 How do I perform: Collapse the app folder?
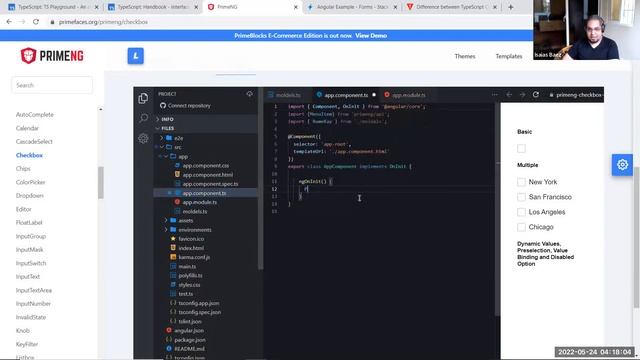click(166, 156)
